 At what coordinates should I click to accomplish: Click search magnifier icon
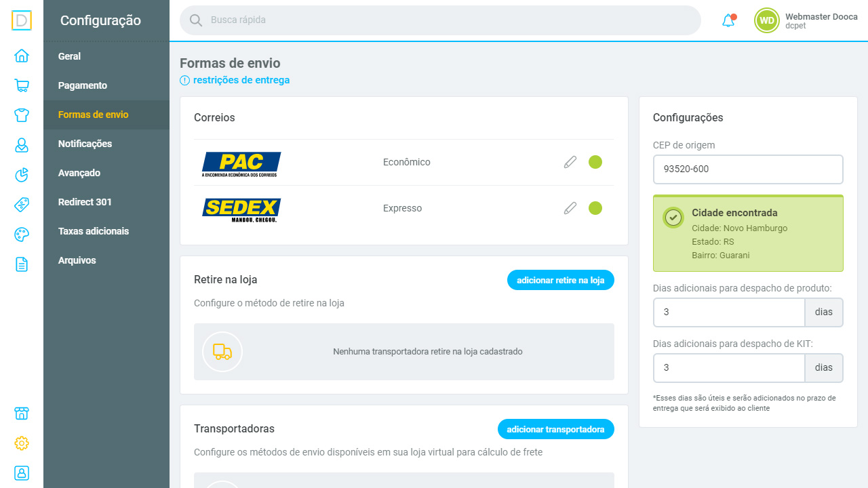(196, 20)
